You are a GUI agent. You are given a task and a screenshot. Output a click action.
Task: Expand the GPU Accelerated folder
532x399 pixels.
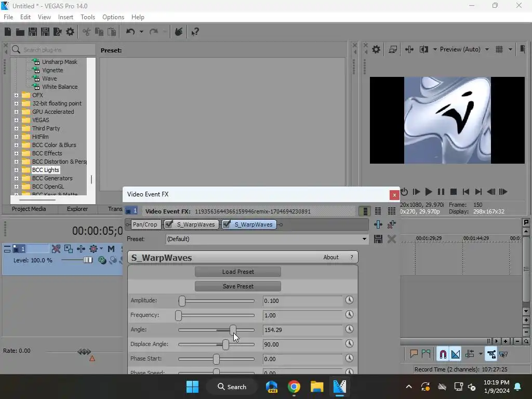[x=16, y=112]
